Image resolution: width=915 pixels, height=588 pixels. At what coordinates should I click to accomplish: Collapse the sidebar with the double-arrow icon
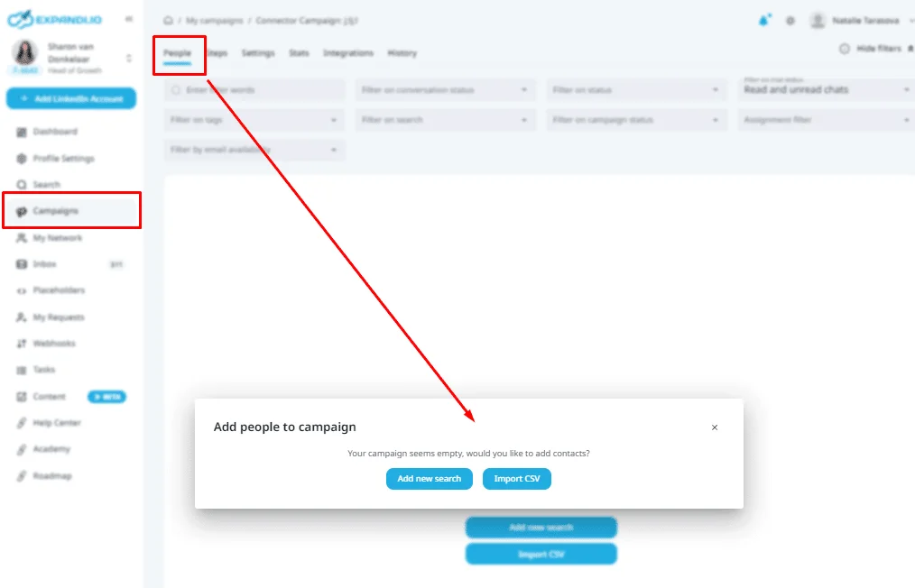pyautogui.click(x=129, y=19)
